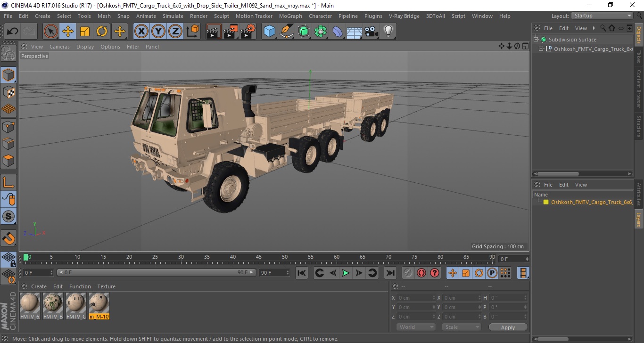The width and height of the screenshot is (644, 343).
Task: Open the Content Browser side tab
Action: pos(639,89)
